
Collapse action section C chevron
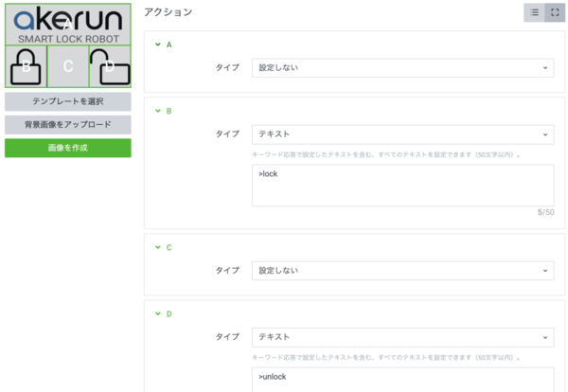[158, 247]
